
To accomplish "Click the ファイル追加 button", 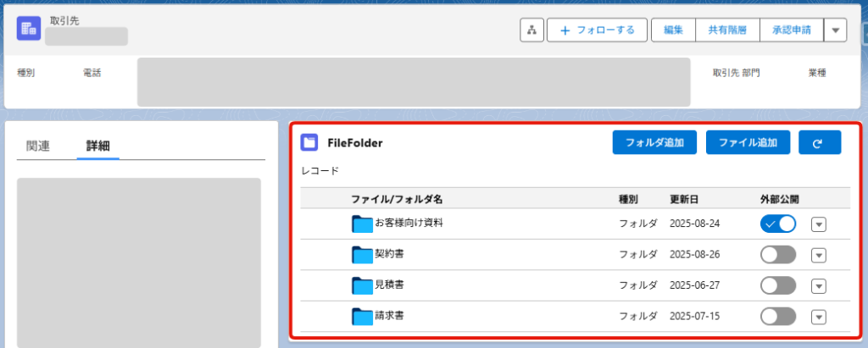I will coord(748,143).
